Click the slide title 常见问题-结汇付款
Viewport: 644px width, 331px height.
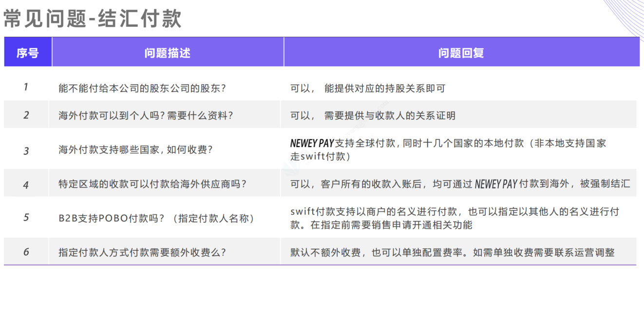coord(93,19)
